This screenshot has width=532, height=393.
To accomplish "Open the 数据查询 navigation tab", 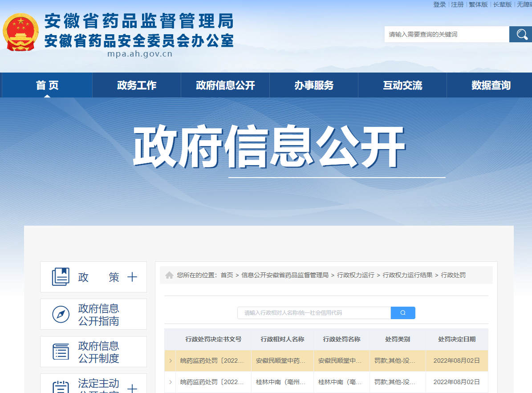I will coord(491,85).
